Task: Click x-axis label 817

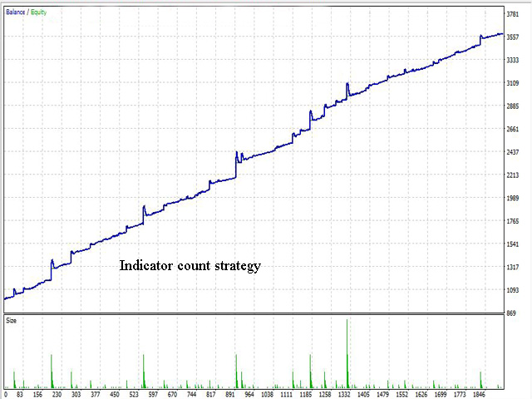Action: pyautogui.click(x=210, y=394)
